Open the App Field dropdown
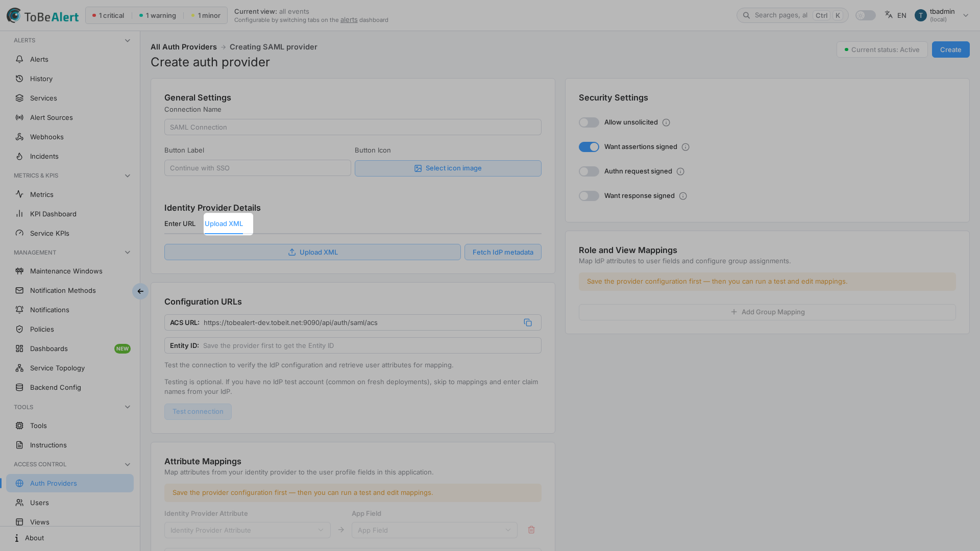This screenshot has width=980, height=551. click(434, 530)
